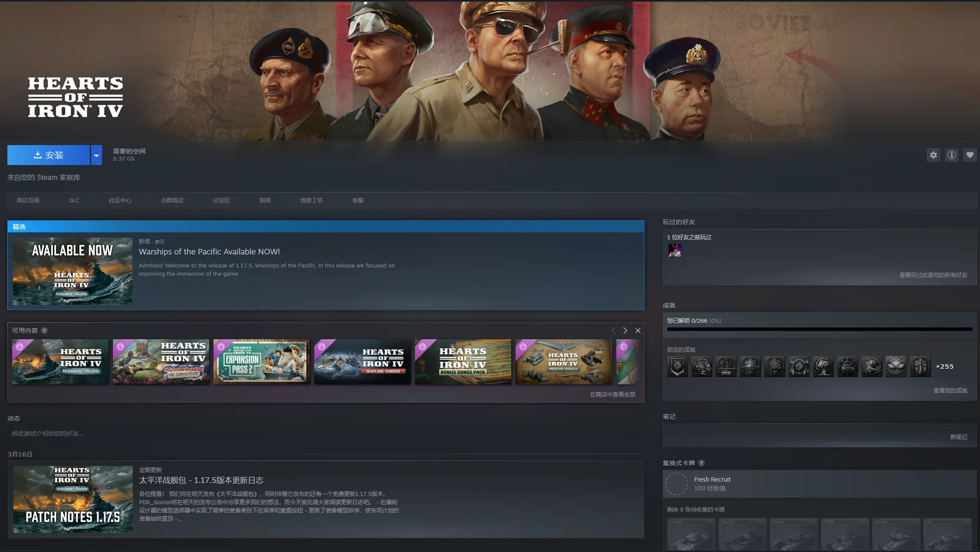Click the game info icon
The width and height of the screenshot is (980, 552).
tap(951, 155)
